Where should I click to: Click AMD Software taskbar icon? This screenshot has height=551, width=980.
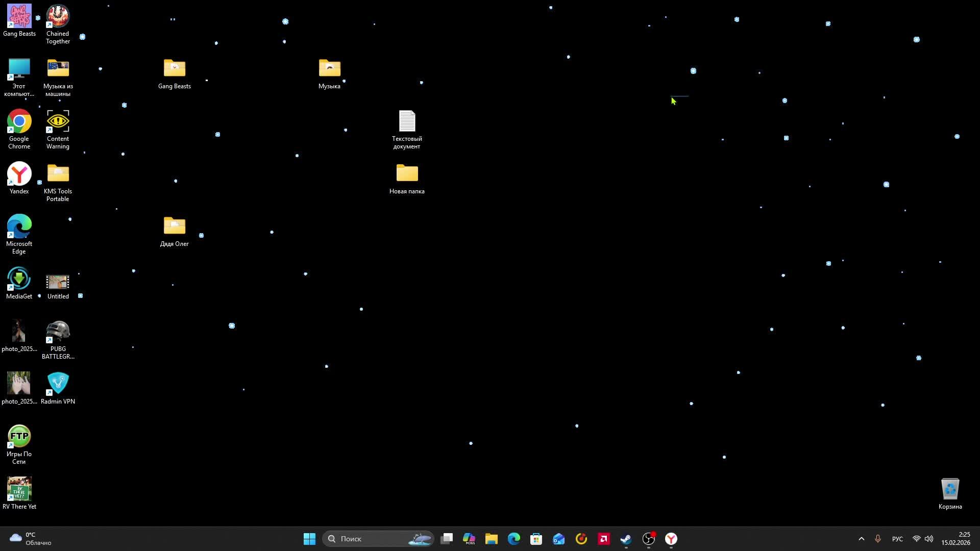[604, 539]
